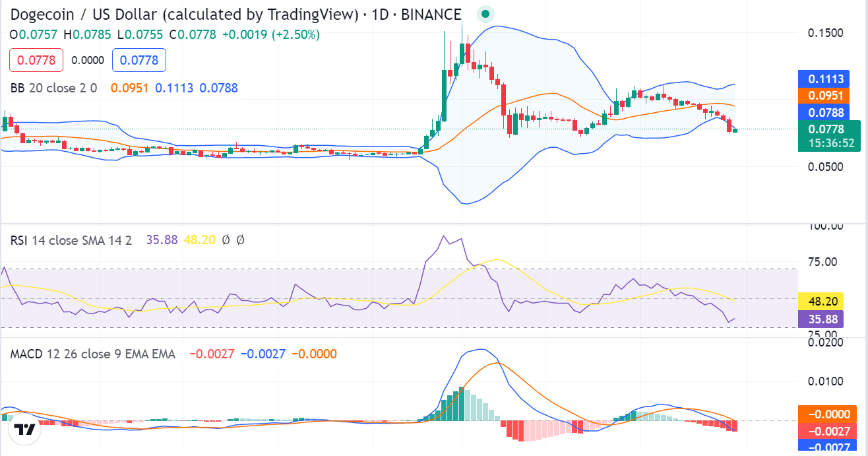Click the blue 0.1113 upper band axis label
The image size is (868, 456).
point(828,79)
